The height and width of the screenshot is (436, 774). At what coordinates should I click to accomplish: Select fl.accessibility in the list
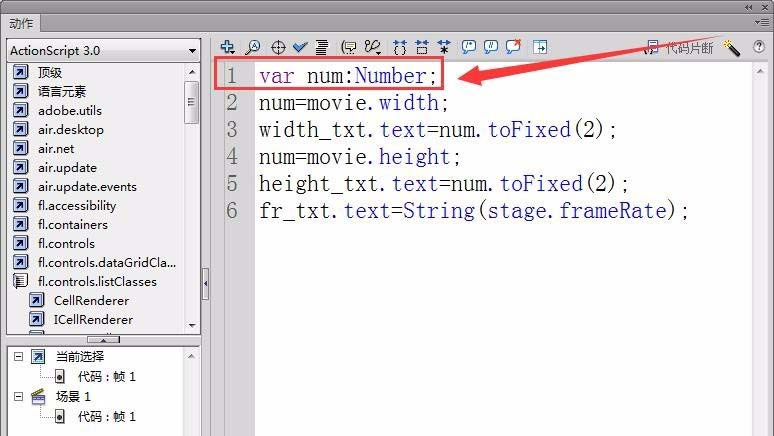(77, 205)
